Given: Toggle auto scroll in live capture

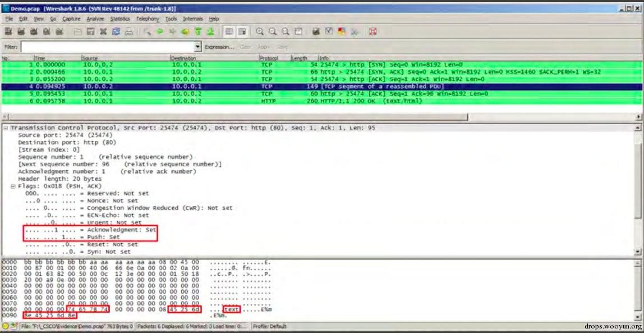Looking at the screenshot, I should click(242, 32).
